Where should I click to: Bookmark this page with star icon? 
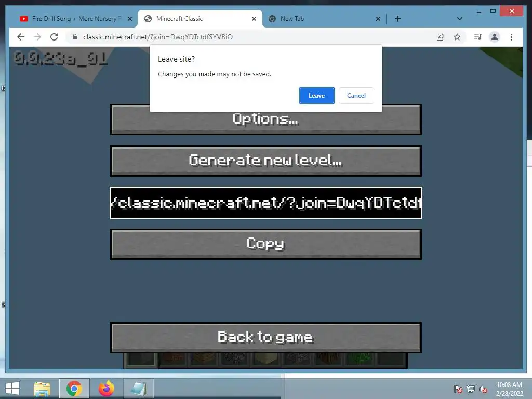tap(457, 37)
